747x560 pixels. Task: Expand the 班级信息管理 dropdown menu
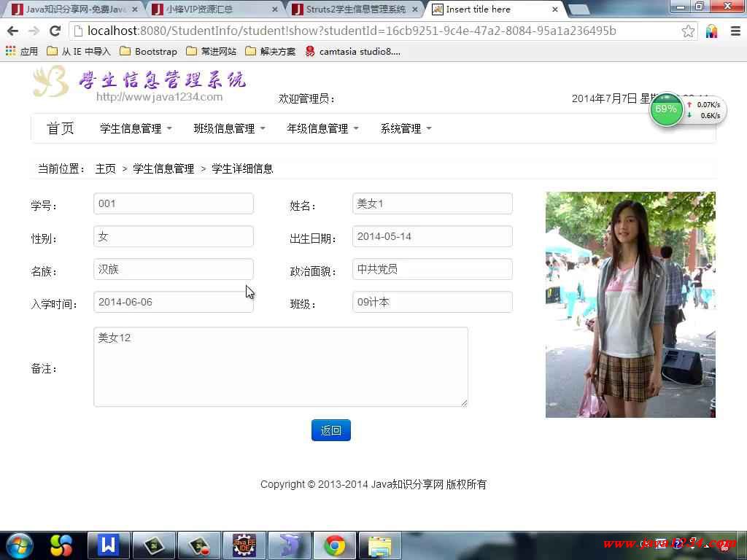[x=229, y=128]
